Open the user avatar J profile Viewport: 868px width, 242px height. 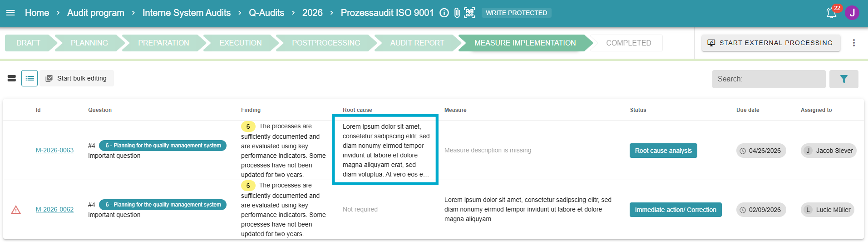coord(852,13)
